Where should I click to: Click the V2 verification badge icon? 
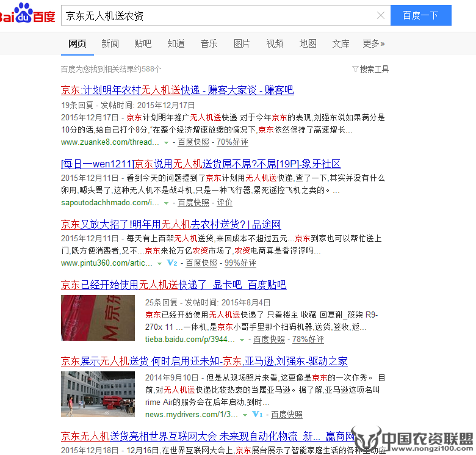click(x=172, y=263)
